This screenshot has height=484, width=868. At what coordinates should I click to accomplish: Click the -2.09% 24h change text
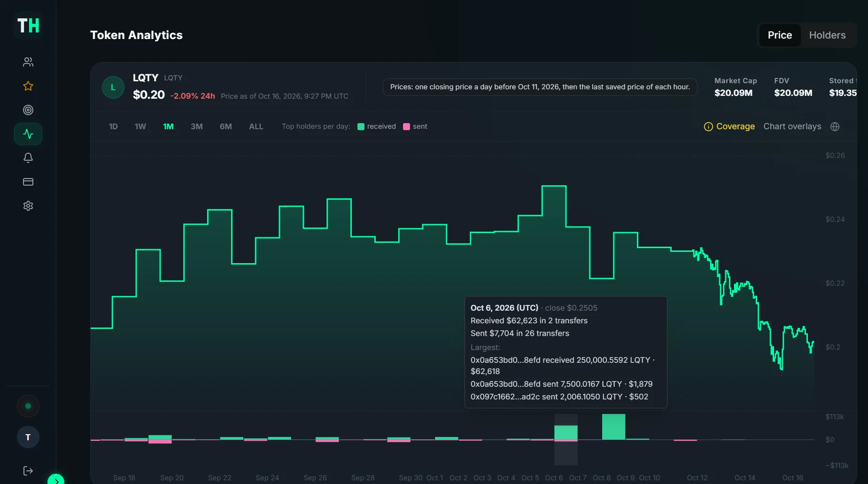193,96
